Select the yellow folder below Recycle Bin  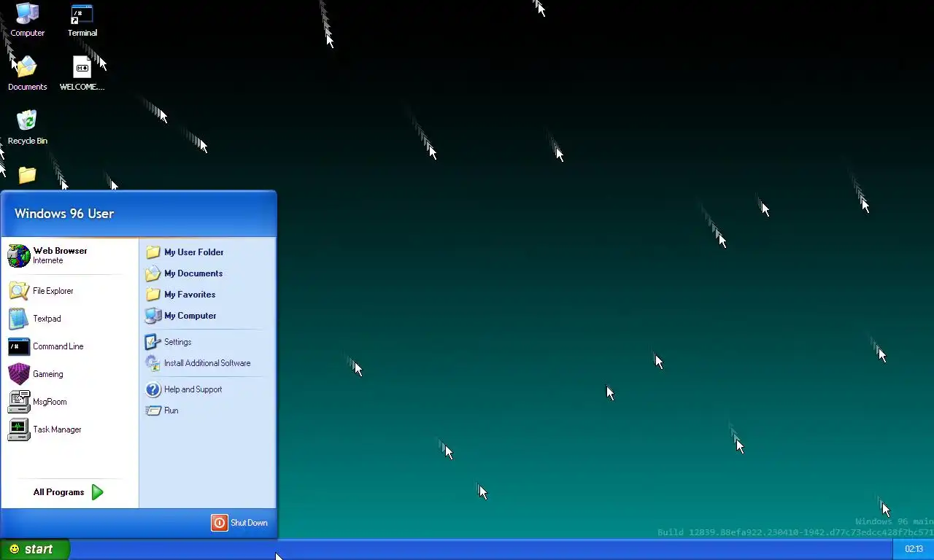click(27, 175)
